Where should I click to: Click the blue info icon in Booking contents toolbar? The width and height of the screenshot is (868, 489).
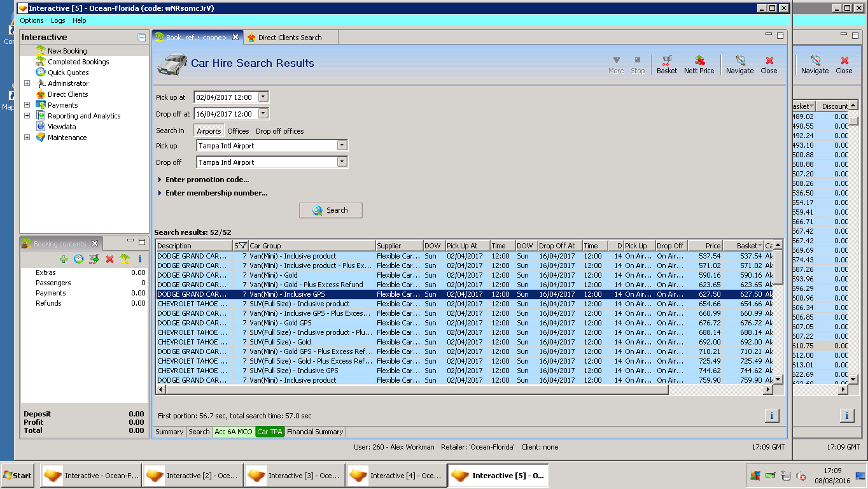coord(139,259)
